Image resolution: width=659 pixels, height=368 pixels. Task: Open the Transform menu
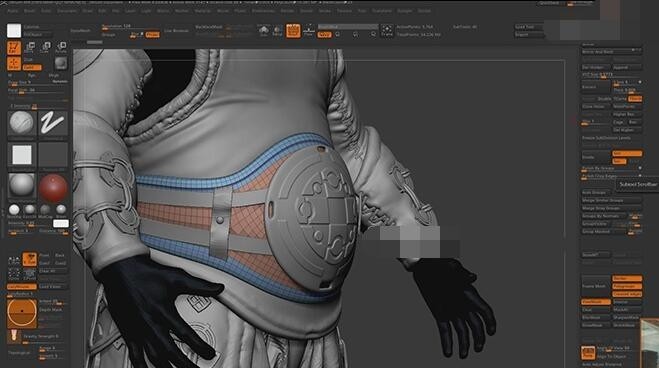[382, 11]
